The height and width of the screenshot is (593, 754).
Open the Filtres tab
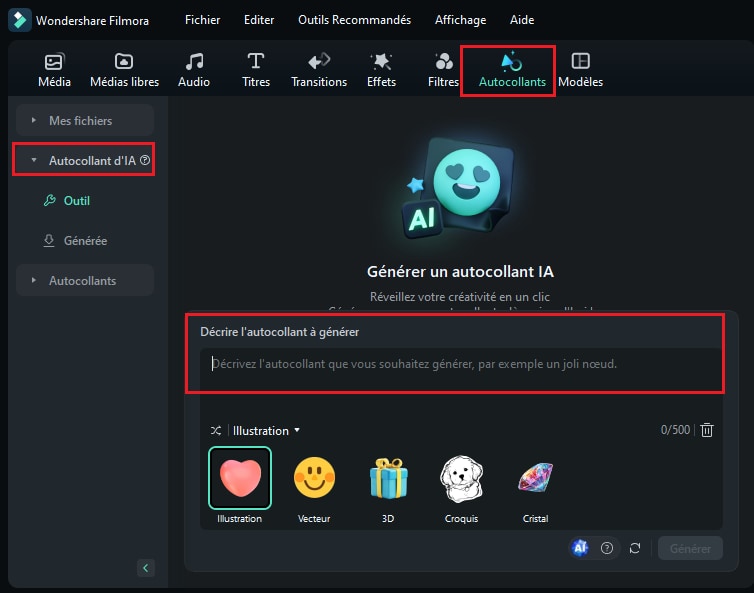click(x=443, y=70)
